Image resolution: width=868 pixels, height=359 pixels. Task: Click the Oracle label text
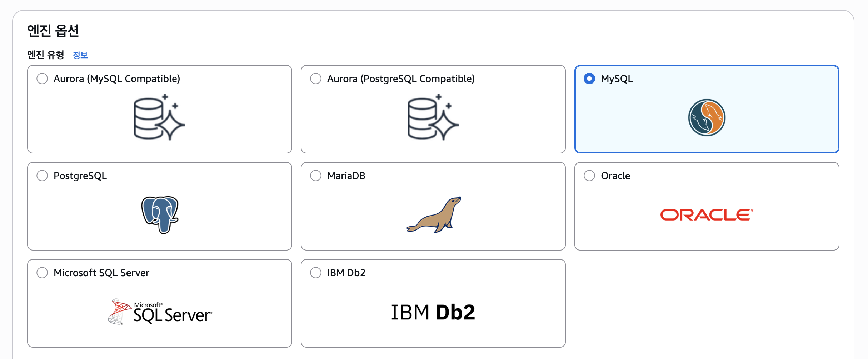pyautogui.click(x=615, y=176)
